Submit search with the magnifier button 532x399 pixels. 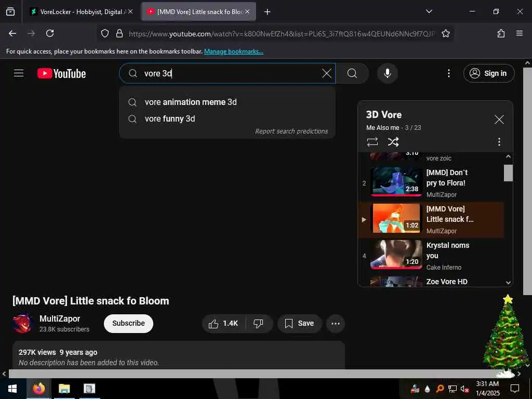click(352, 73)
